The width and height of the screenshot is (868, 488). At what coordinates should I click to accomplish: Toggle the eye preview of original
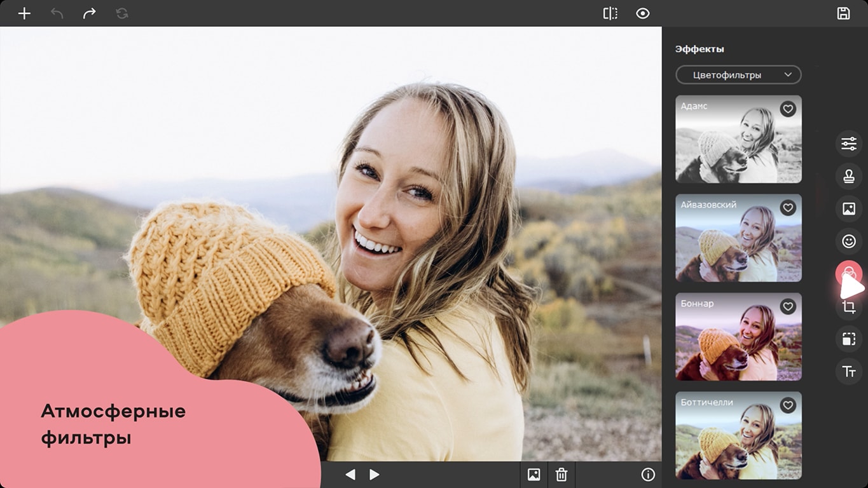pyautogui.click(x=643, y=13)
